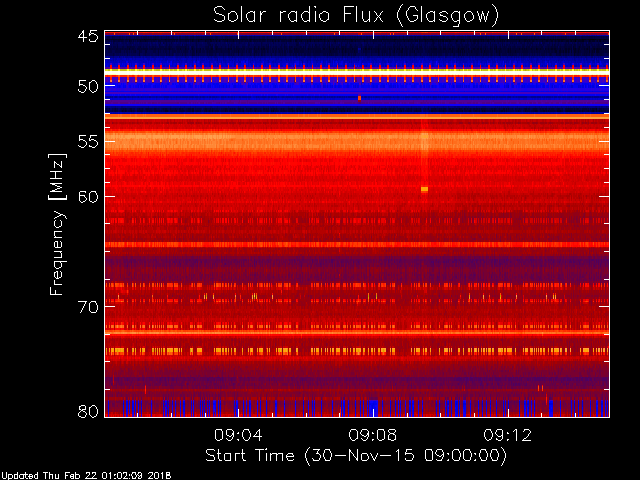This screenshot has width=640, height=480.
Task: Click the 70 frequency tick label
Action: [x=88, y=307]
